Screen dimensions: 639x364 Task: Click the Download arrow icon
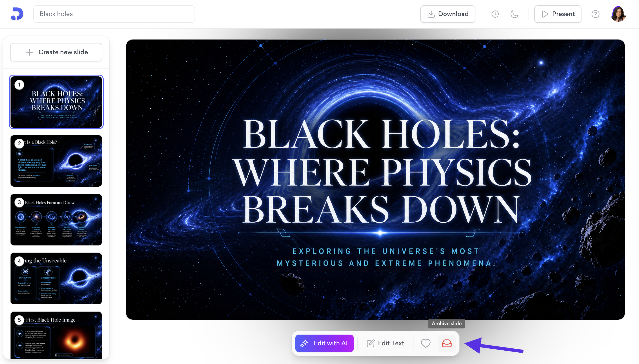click(431, 14)
